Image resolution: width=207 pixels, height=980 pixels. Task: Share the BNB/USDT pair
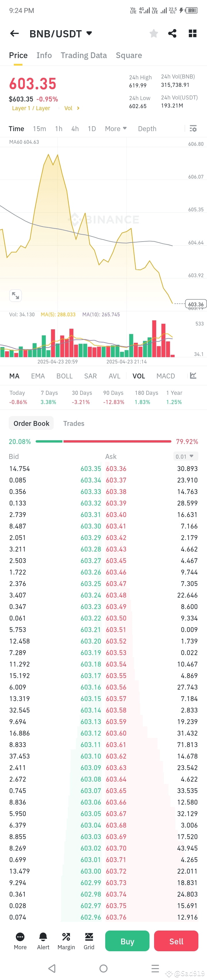point(172,33)
